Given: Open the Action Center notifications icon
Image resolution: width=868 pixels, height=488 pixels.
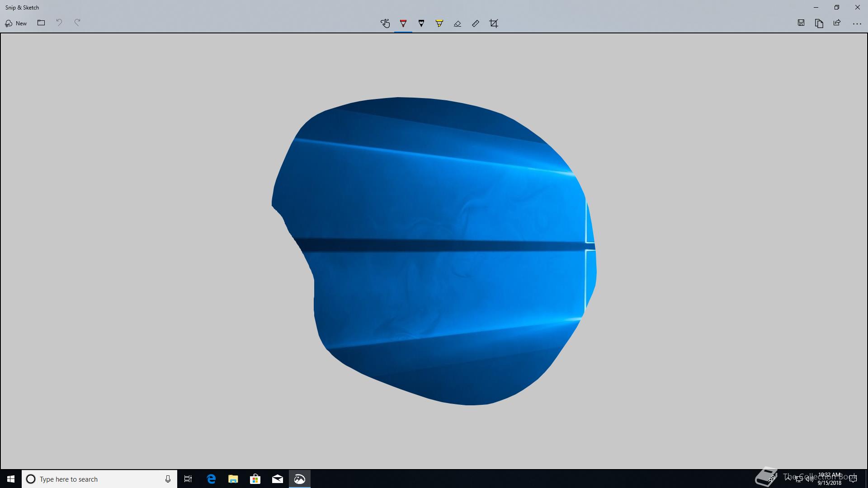Looking at the screenshot, I should pyautogui.click(x=853, y=479).
